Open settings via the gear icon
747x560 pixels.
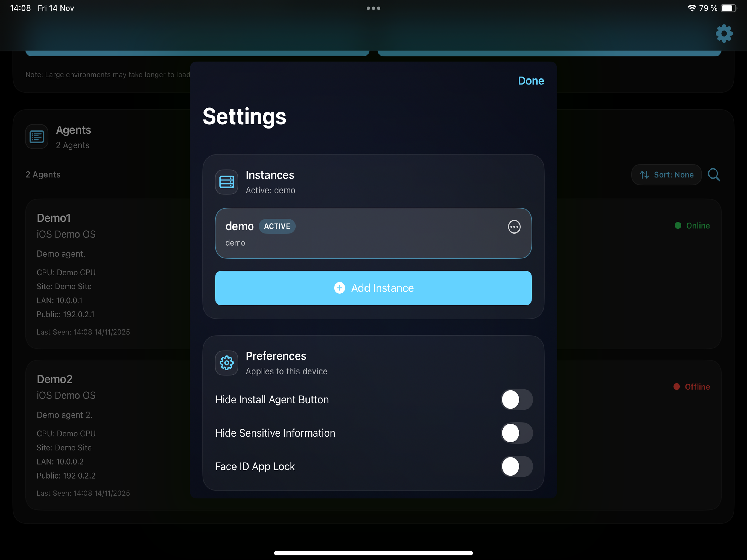724,33
